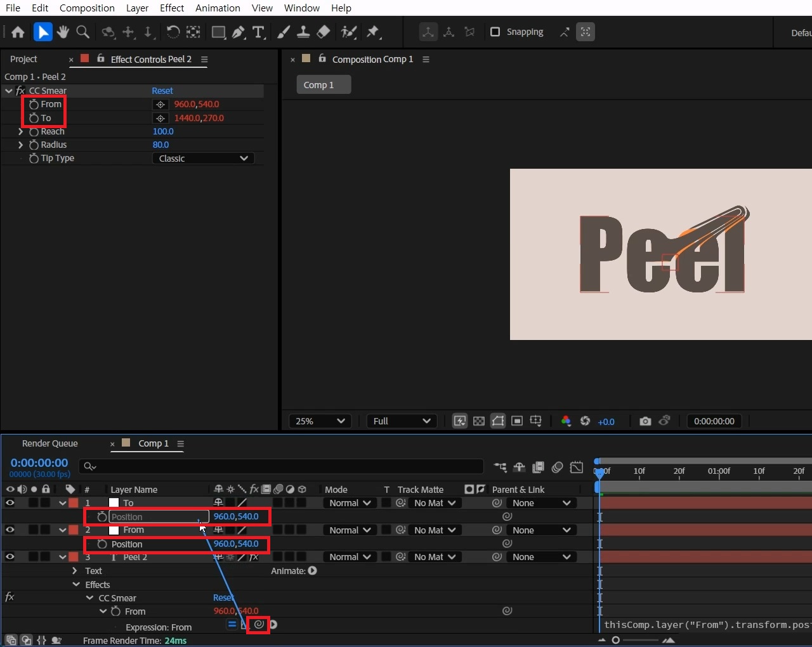Click the red label color of To layer
The height and width of the screenshot is (647, 812).
click(74, 503)
